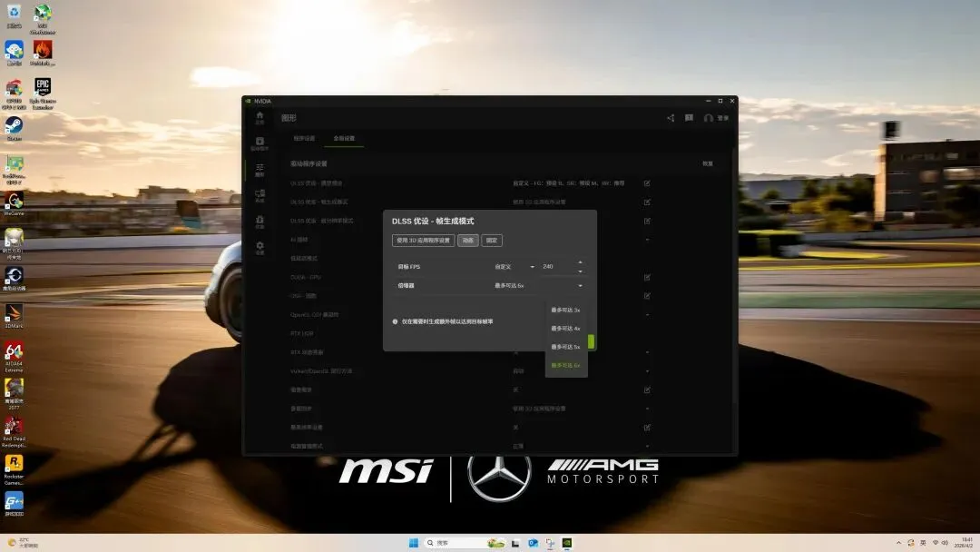Choose 'up to 5x' multiplier option
This screenshot has height=552, width=980.
pos(565,347)
